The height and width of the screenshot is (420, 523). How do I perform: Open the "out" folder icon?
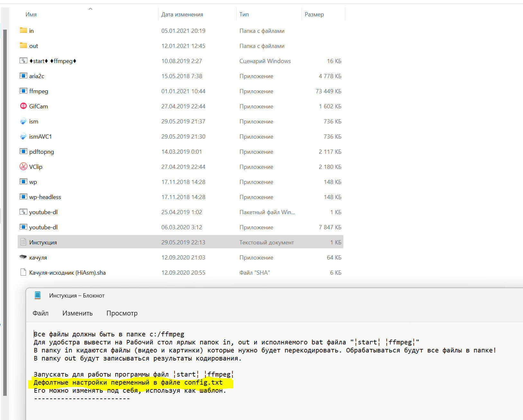23,45
